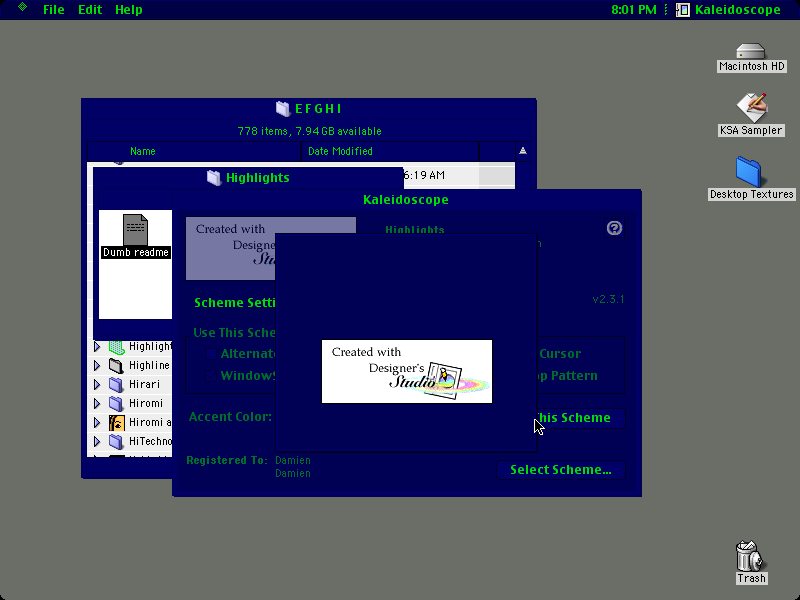Click the Hiromi portrait scheme icon
Screen dimensions: 800x600
tap(116, 422)
